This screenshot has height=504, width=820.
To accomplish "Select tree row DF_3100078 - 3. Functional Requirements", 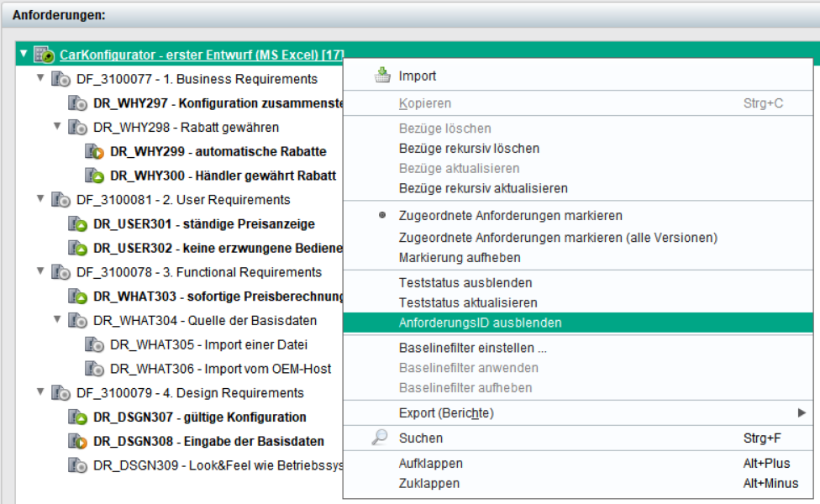I will pyautogui.click(x=199, y=272).
